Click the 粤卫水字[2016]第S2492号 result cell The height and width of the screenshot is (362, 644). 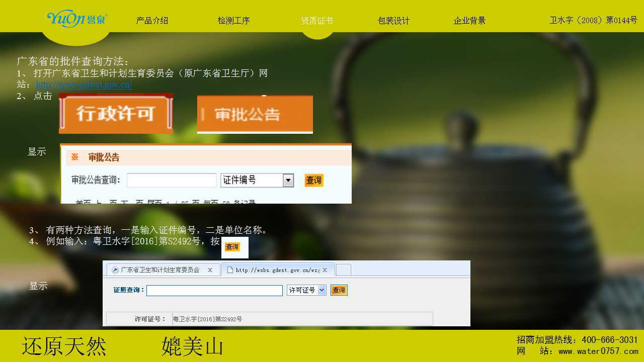click(x=302, y=319)
